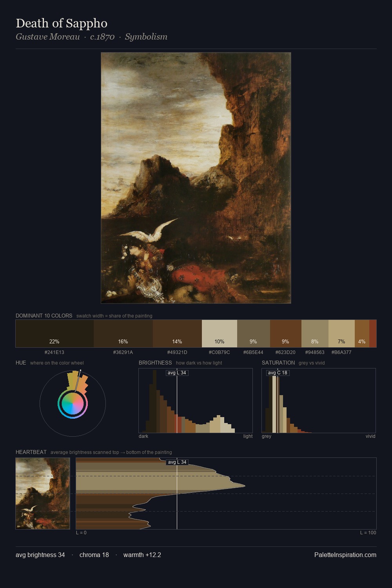Click the 'avg L 34' marker in Heartbeat chart

(x=177, y=462)
